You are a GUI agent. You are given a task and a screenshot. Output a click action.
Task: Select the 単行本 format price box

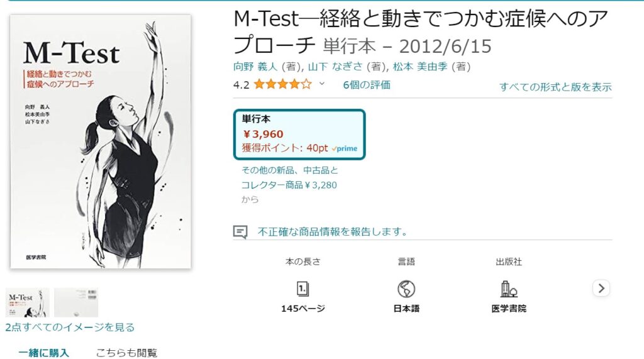[299, 134]
